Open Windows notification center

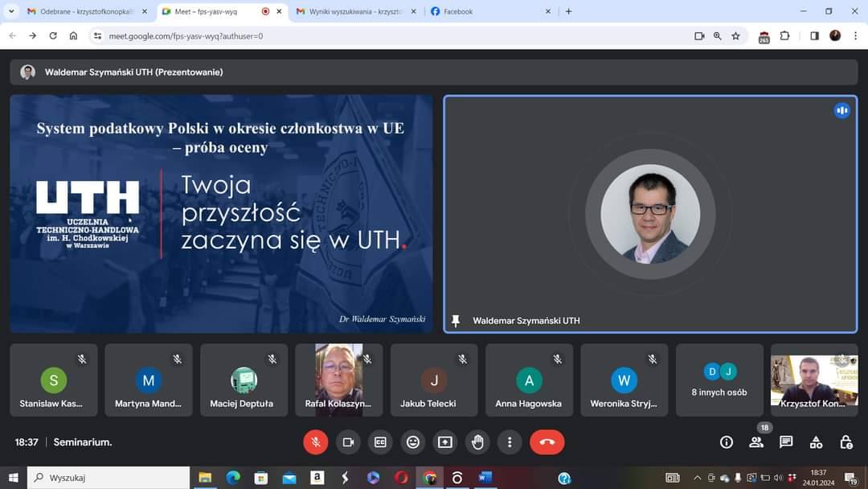pyautogui.click(x=851, y=478)
